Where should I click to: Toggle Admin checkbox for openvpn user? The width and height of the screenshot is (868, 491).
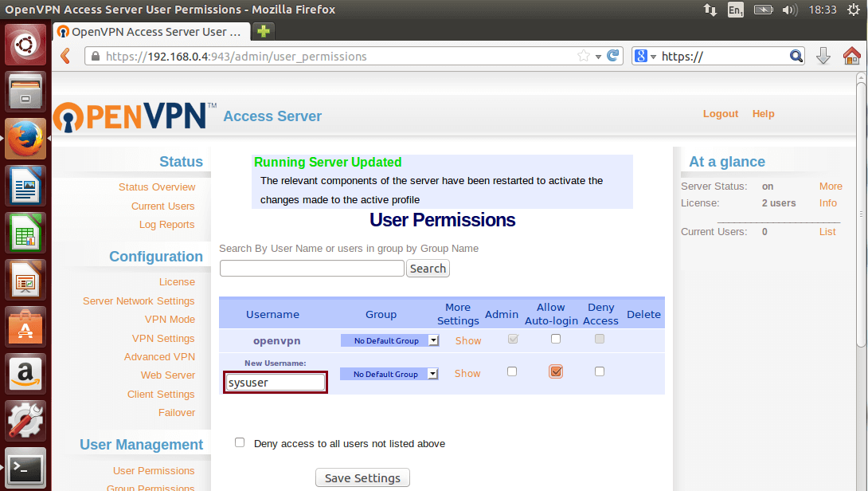pos(513,339)
